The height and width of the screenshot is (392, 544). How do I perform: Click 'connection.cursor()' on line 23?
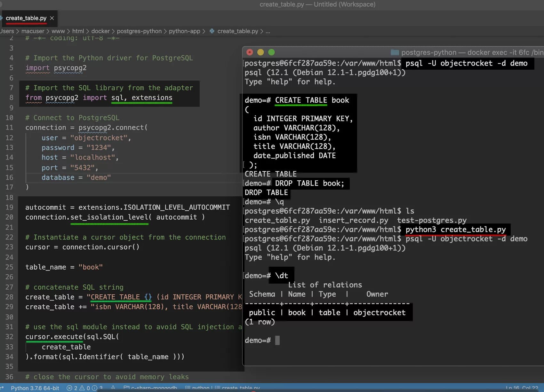coord(101,247)
